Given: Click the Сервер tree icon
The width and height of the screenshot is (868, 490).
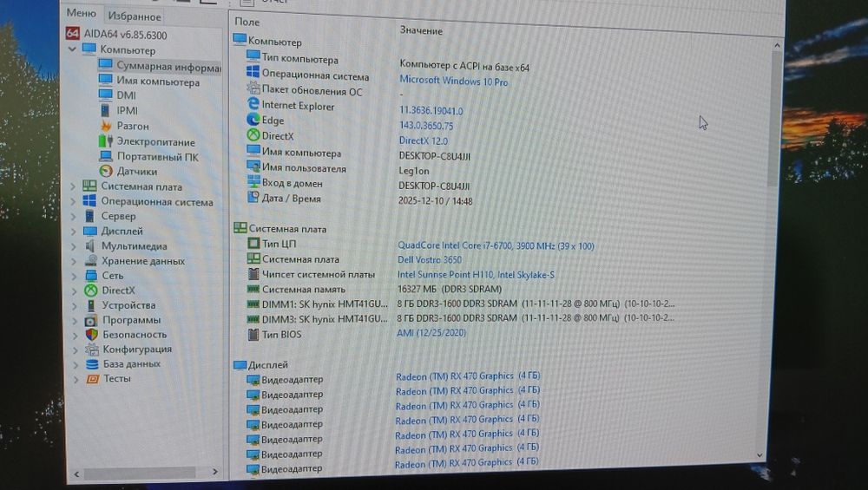Looking at the screenshot, I should pyautogui.click(x=89, y=216).
